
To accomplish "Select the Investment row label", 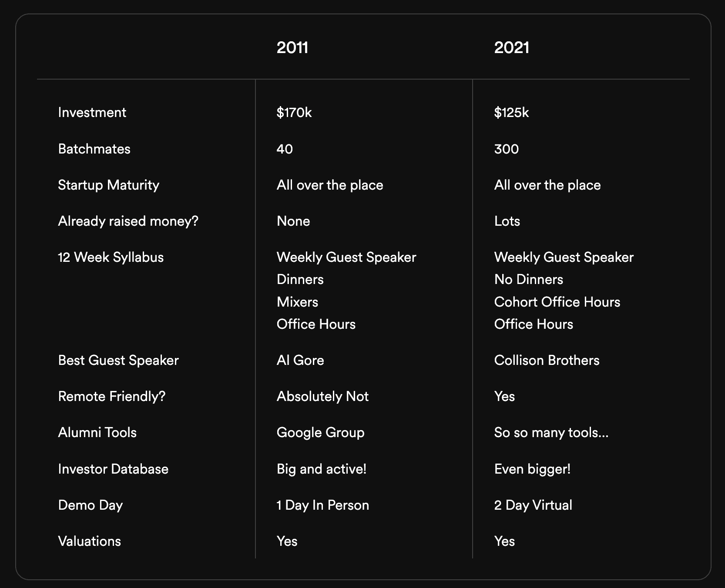I will [x=92, y=113].
